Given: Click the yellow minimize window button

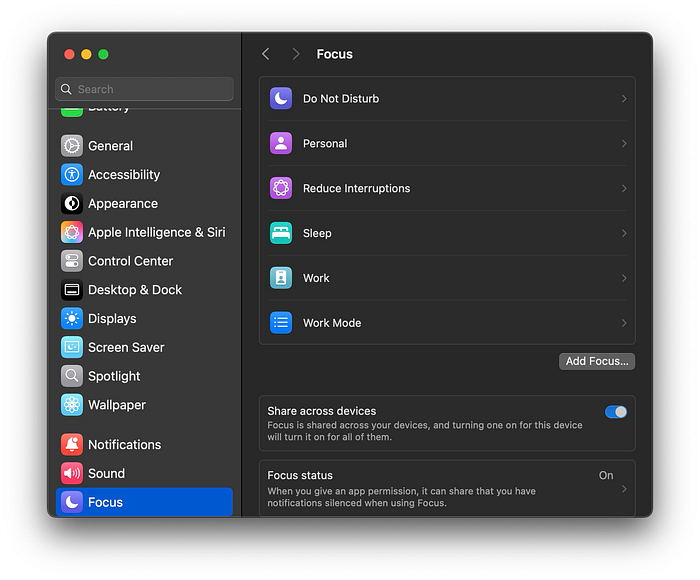Looking at the screenshot, I should (x=86, y=54).
